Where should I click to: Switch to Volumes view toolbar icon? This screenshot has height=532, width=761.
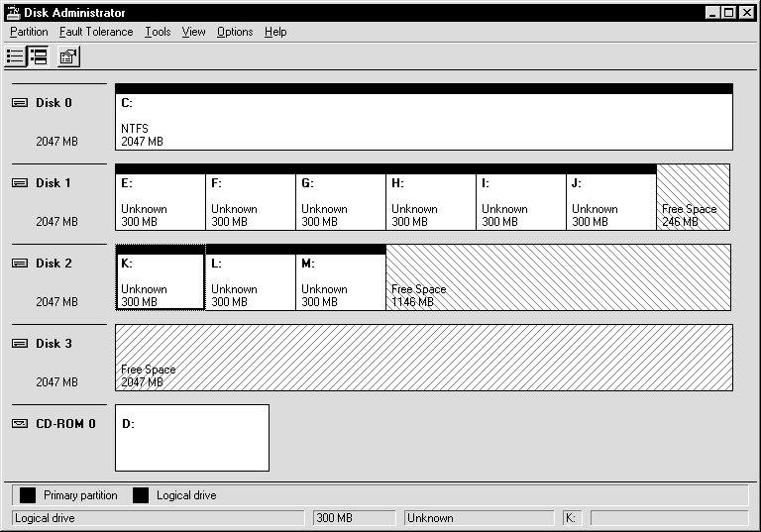click(x=15, y=56)
